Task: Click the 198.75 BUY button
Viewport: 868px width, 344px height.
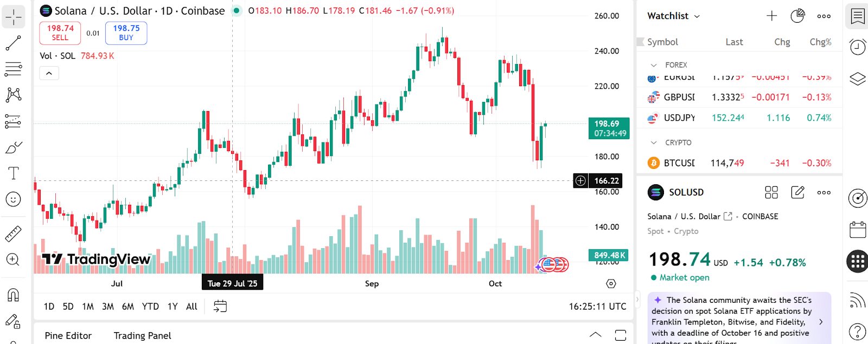Action: (x=126, y=33)
